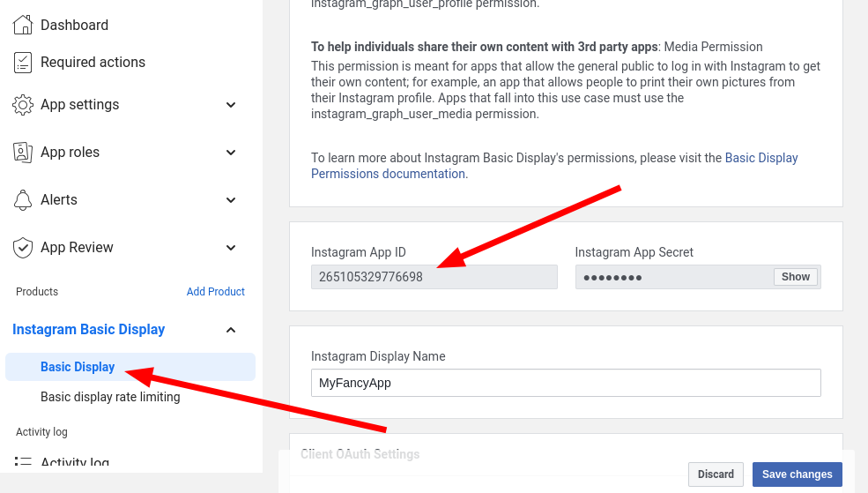
Task: Open Basic display rate limiting page
Action: coord(110,397)
